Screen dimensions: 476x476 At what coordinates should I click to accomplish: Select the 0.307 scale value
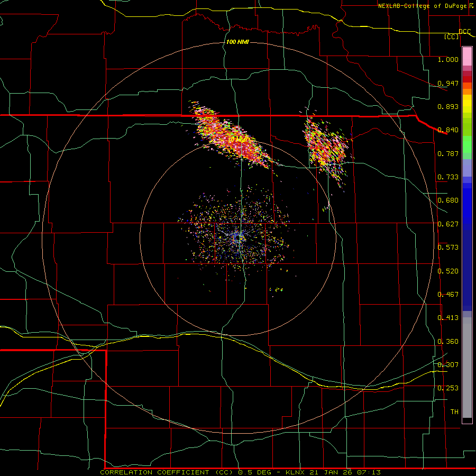(x=448, y=365)
